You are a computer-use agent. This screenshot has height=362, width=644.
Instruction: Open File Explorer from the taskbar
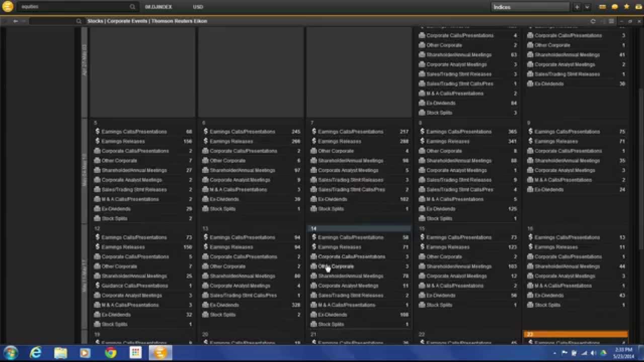tap(60, 353)
